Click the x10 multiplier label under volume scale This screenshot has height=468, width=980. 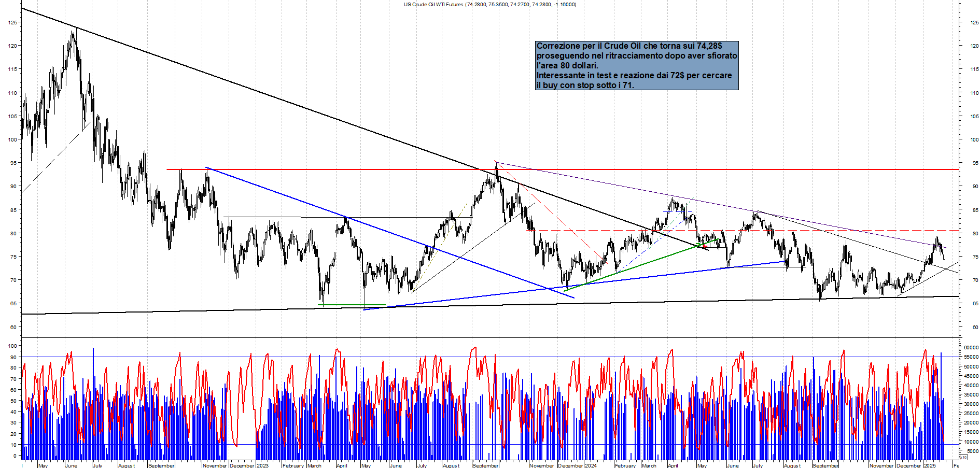[x=963, y=457]
